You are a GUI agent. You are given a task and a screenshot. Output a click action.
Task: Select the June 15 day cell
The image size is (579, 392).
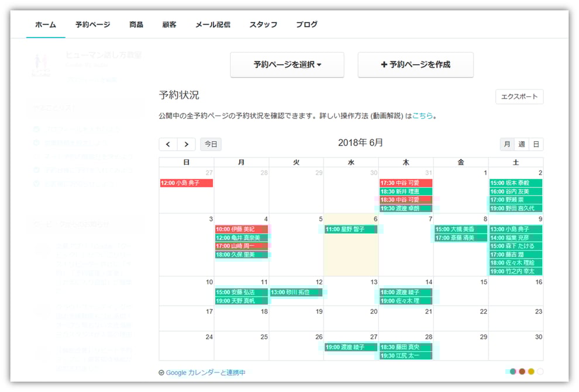(x=461, y=291)
